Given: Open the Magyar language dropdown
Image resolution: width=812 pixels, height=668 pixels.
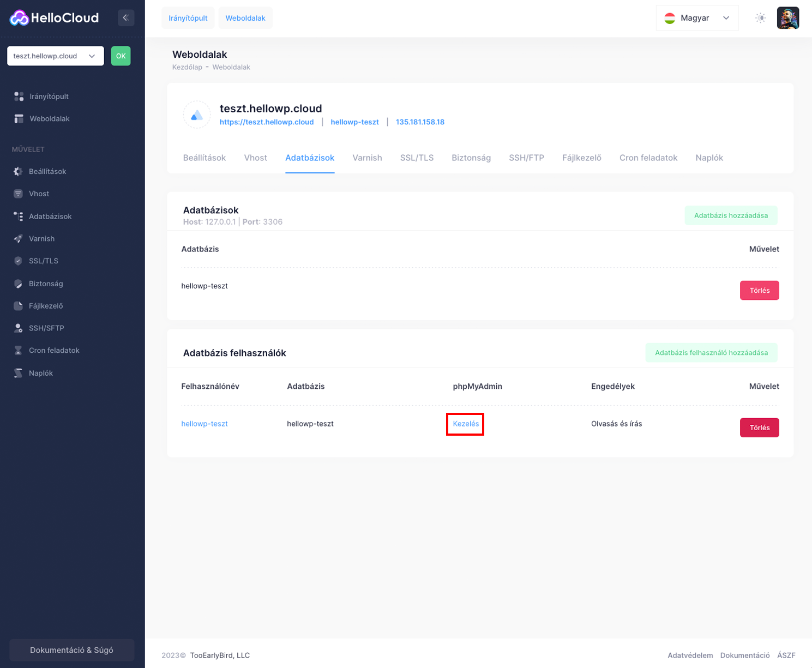Looking at the screenshot, I should (x=697, y=18).
